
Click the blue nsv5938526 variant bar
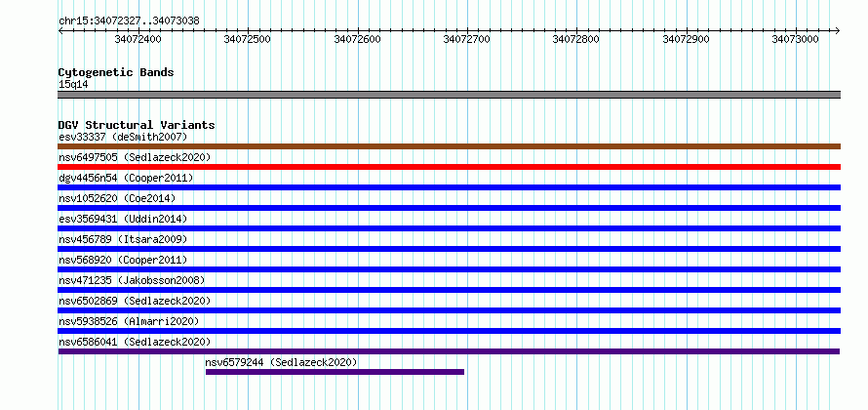pos(449,331)
